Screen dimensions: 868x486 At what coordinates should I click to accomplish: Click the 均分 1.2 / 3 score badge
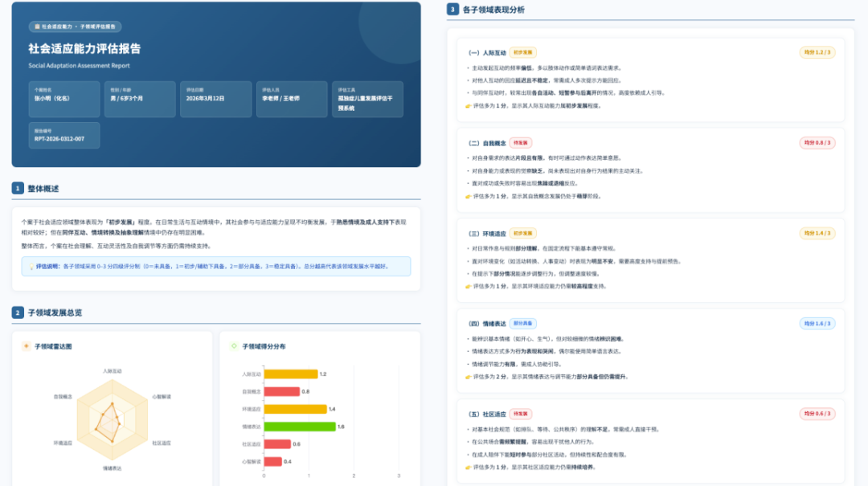click(817, 52)
